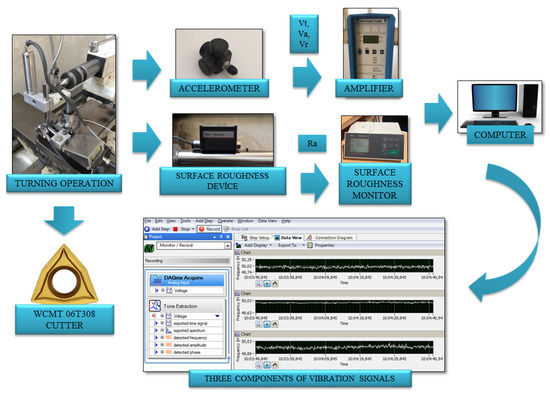Click the pan cursor icon under third chart
This screenshot has width=550, height=395.
point(267,365)
